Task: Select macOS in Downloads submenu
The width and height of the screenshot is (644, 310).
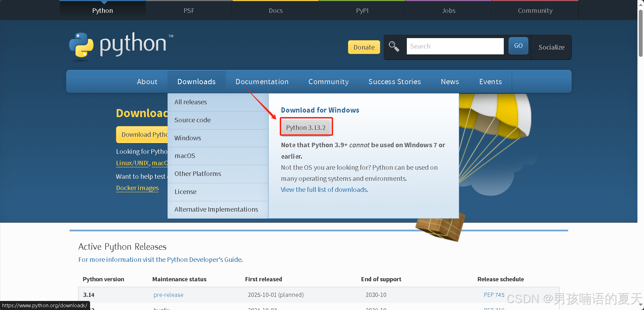Action: pos(218,156)
